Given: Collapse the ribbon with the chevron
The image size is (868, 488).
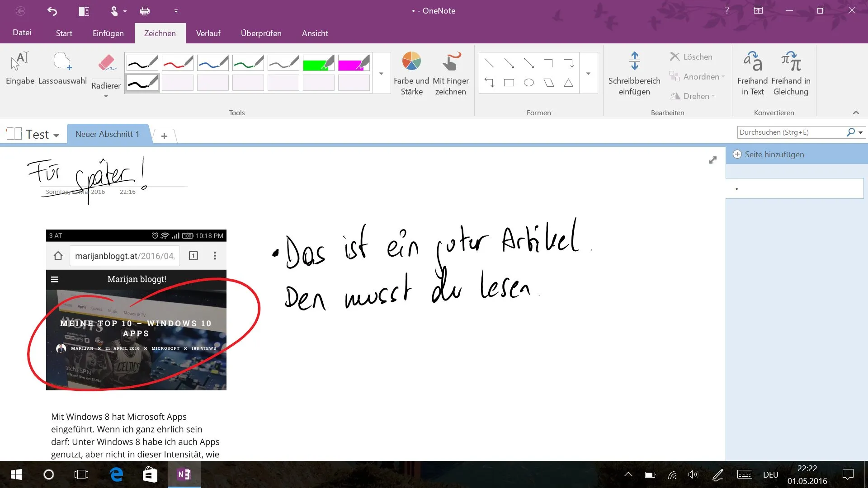Looking at the screenshot, I should coord(856,113).
